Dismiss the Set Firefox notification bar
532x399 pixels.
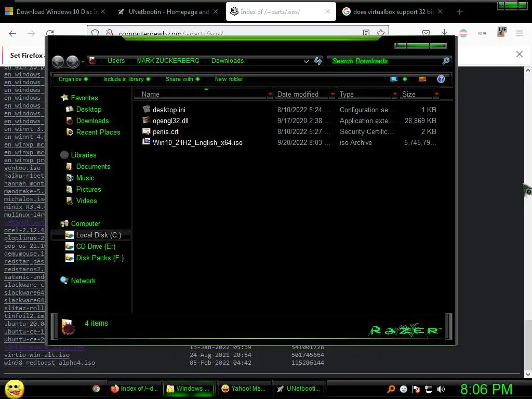pyautogui.click(x=520, y=54)
